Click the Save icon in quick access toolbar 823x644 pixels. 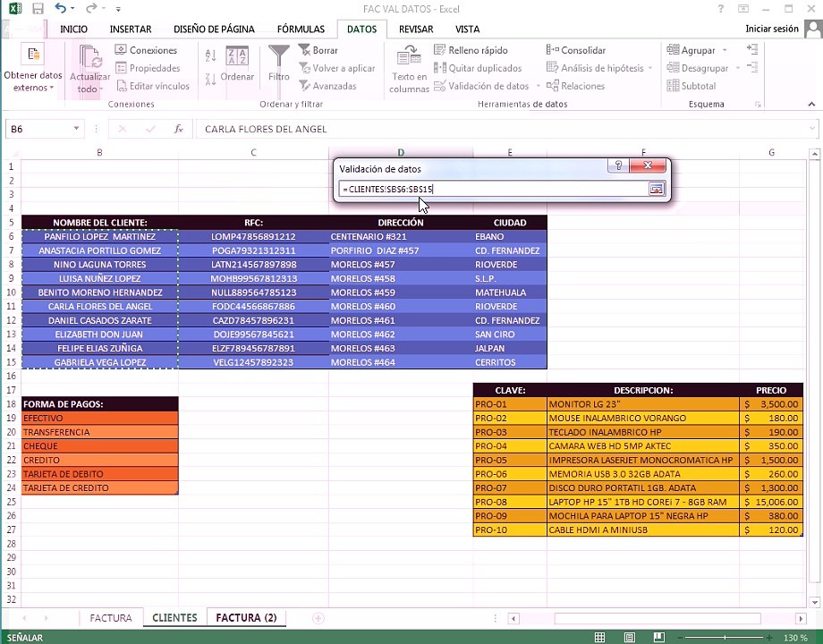click(38, 8)
